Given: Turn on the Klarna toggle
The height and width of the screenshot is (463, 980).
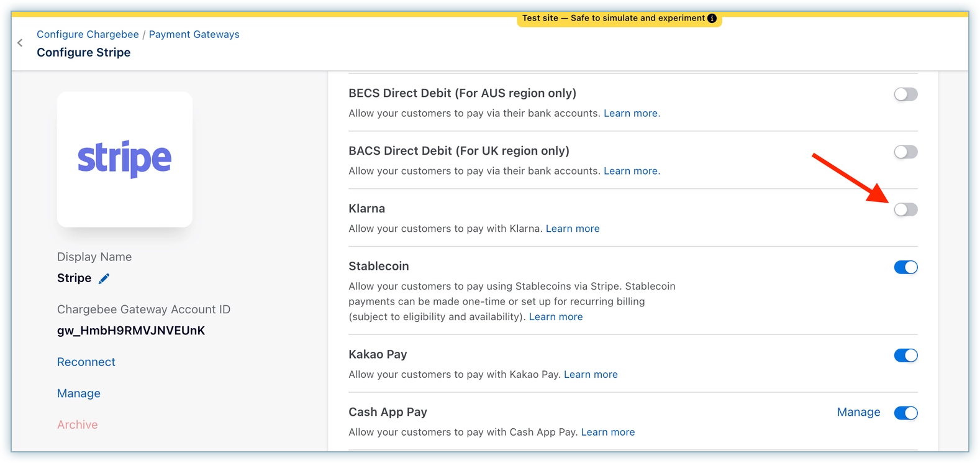Looking at the screenshot, I should (x=905, y=209).
